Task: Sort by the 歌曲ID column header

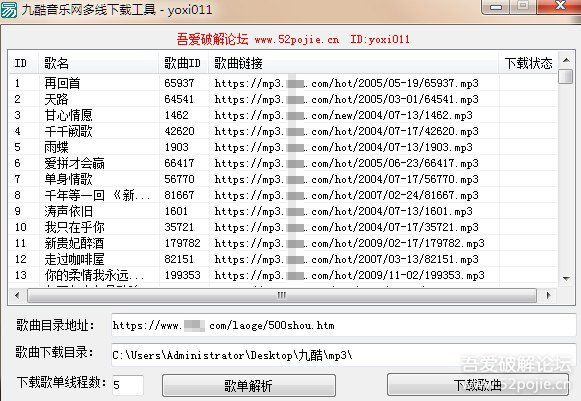Action: point(183,63)
